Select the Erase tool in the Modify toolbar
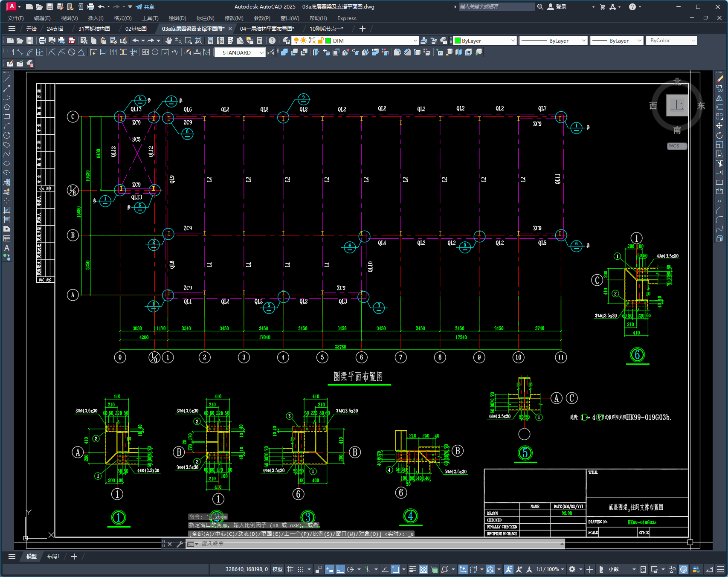The width and height of the screenshot is (728, 577). click(x=719, y=79)
